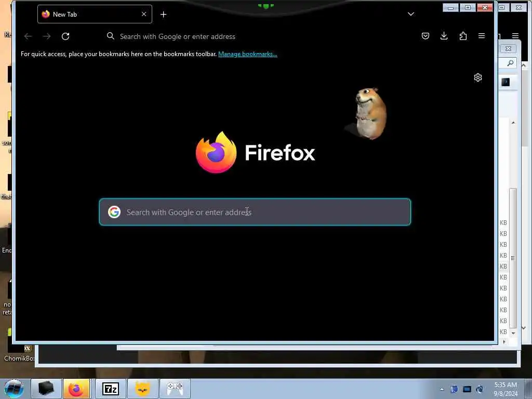Go back using the back arrow
This screenshot has height=399, width=532.
coord(28,36)
